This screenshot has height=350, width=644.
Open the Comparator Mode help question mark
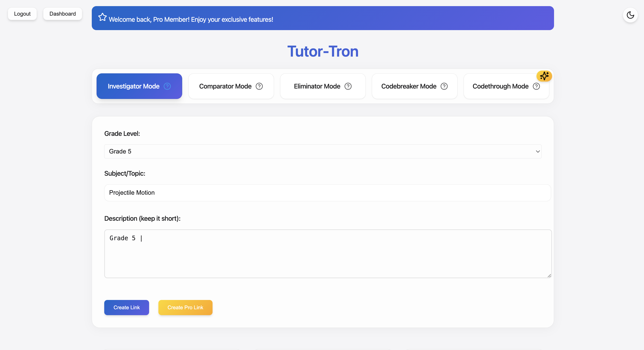(259, 86)
